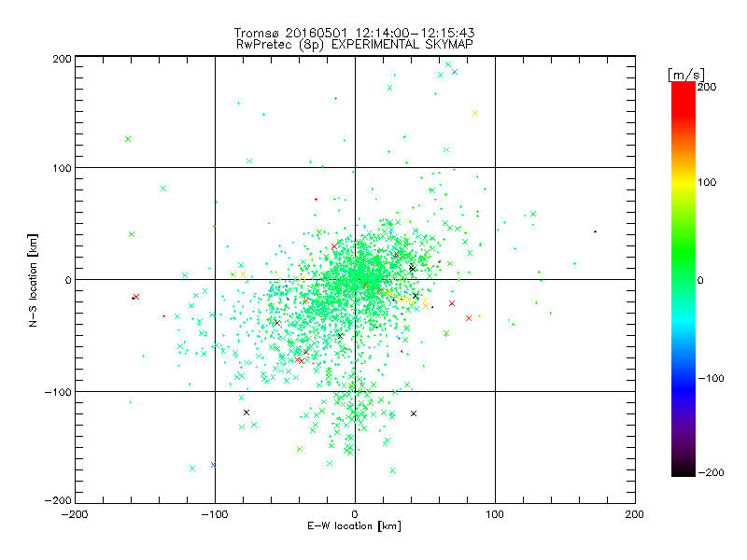
Task: Click the yellow band of the colorbar
Action: pyautogui.click(x=684, y=182)
